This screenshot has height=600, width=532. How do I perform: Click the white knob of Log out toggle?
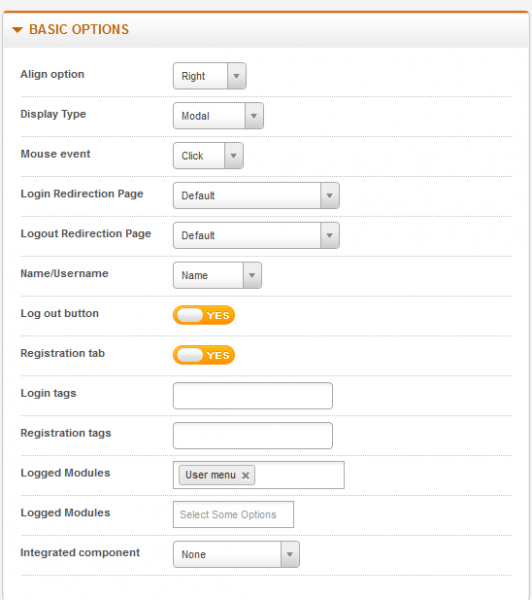pos(190,315)
